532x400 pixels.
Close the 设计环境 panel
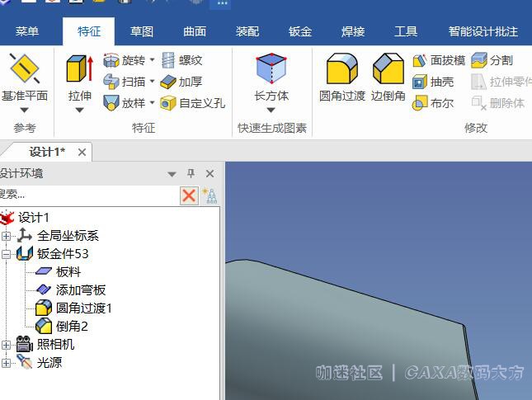coord(210,174)
